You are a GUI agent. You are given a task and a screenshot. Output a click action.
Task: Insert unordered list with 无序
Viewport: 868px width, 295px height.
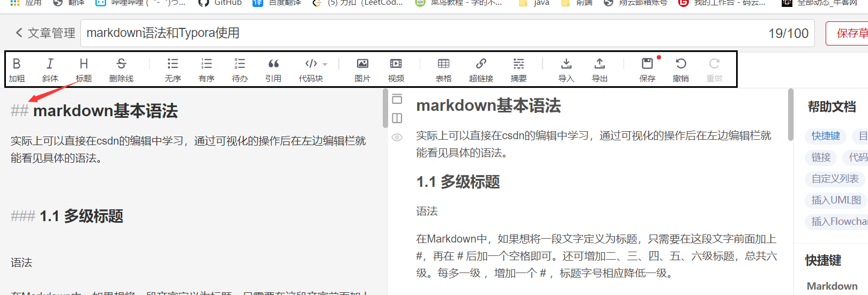(x=173, y=70)
